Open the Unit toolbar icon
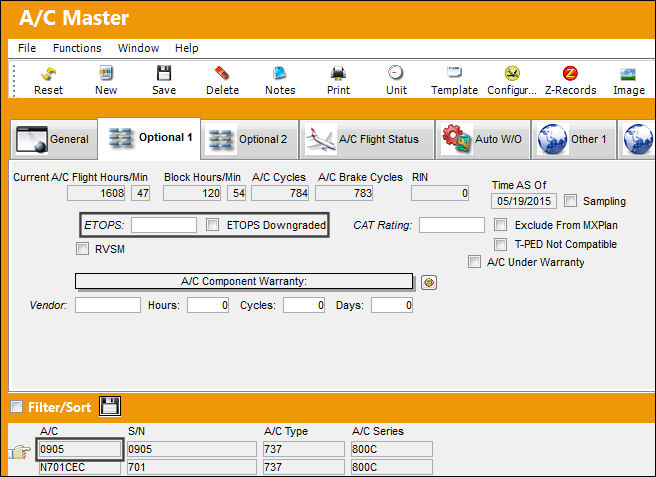656x477 pixels. (x=396, y=81)
